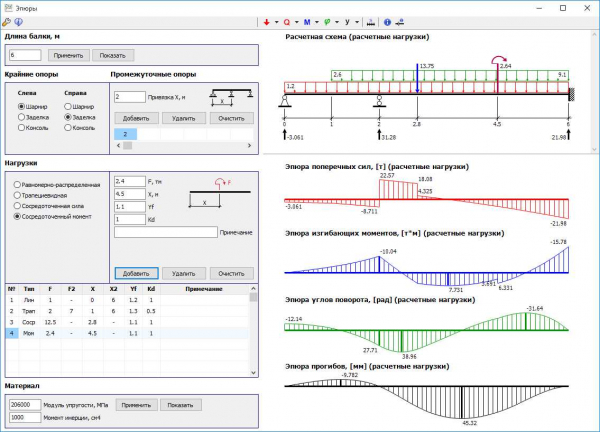Viewport: 600px width, 432px height.
Task: Toggle the green φ rotation diagram icon
Action: click(x=327, y=22)
